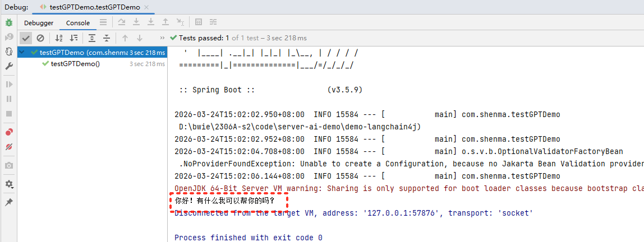The image size is (644, 242).
Task: Select the testGPTDemo() test method result
Action: (75, 64)
